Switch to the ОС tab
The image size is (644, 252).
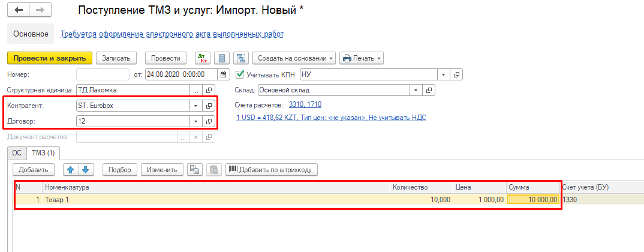[x=17, y=153]
